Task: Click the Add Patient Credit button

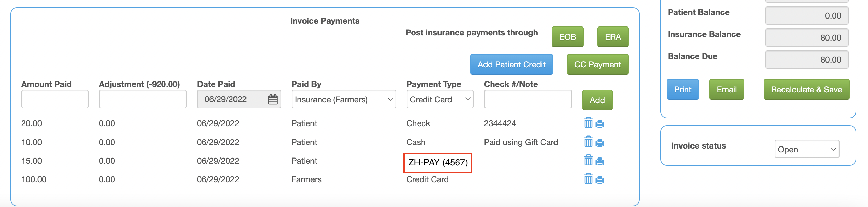Action: [512, 64]
